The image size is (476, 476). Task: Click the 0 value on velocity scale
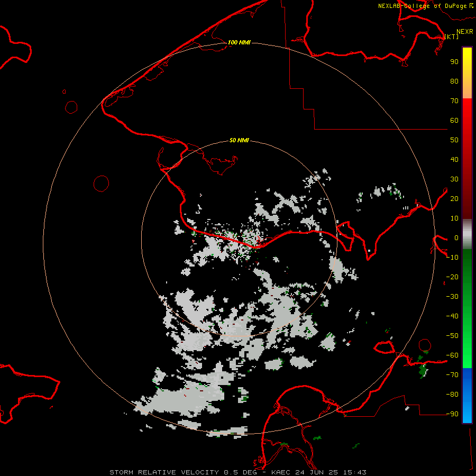(x=456, y=238)
